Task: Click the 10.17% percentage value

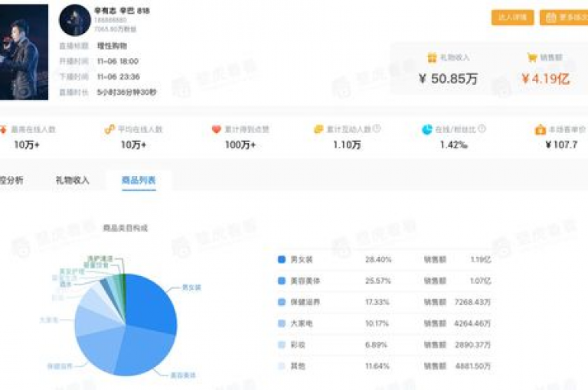Action: tap(377, 323)
